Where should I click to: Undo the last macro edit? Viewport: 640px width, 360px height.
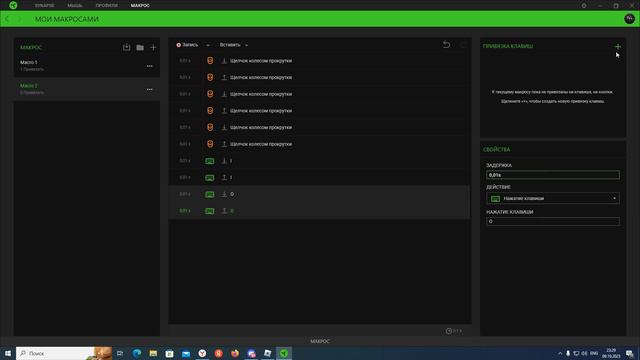[447, 44]
